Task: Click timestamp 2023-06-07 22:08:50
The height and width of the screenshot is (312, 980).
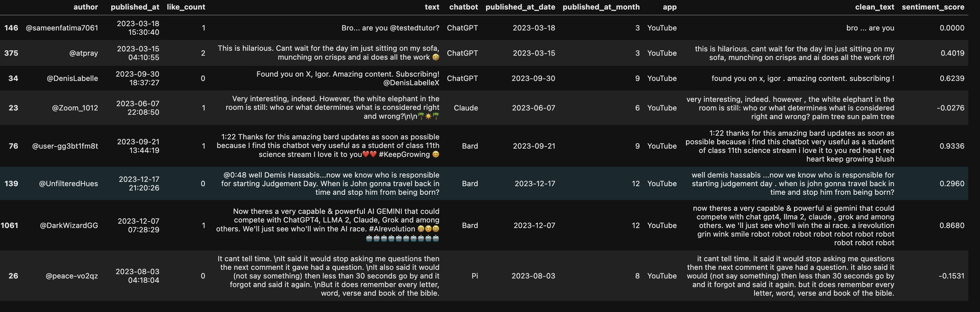Action: pos(138,108)
